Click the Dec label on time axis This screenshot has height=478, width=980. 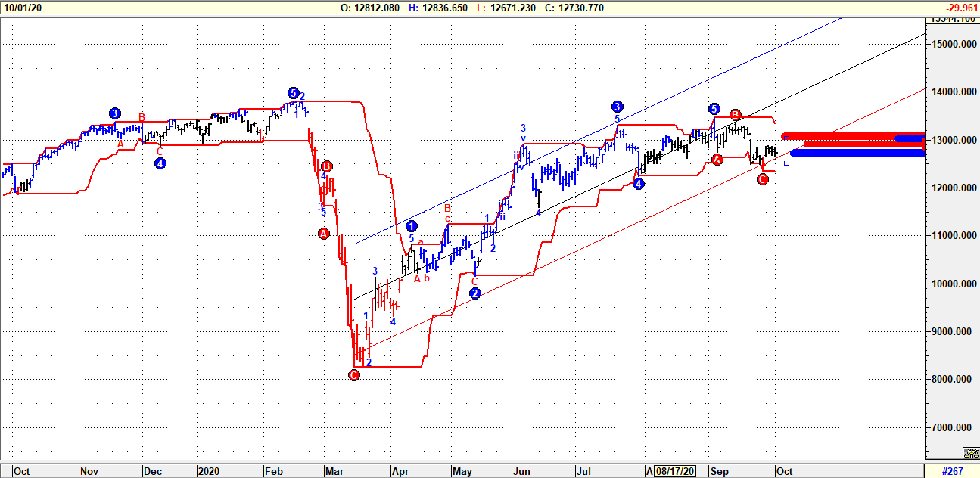tap(153, 471)
